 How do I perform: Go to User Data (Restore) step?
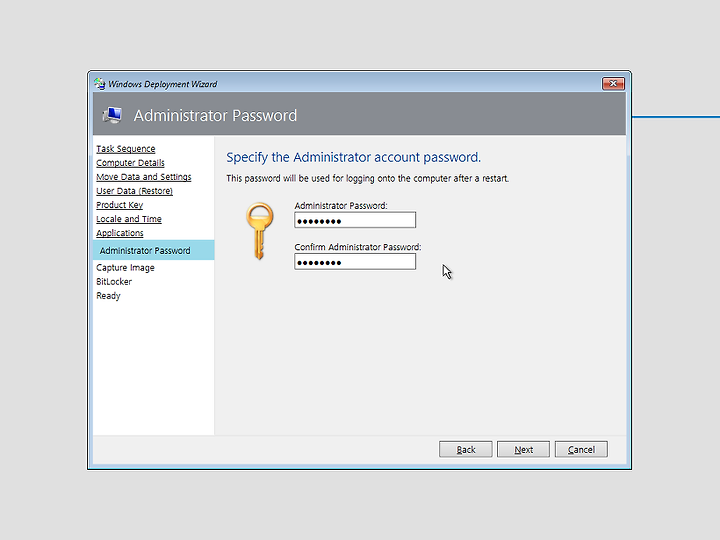[135, 191]
